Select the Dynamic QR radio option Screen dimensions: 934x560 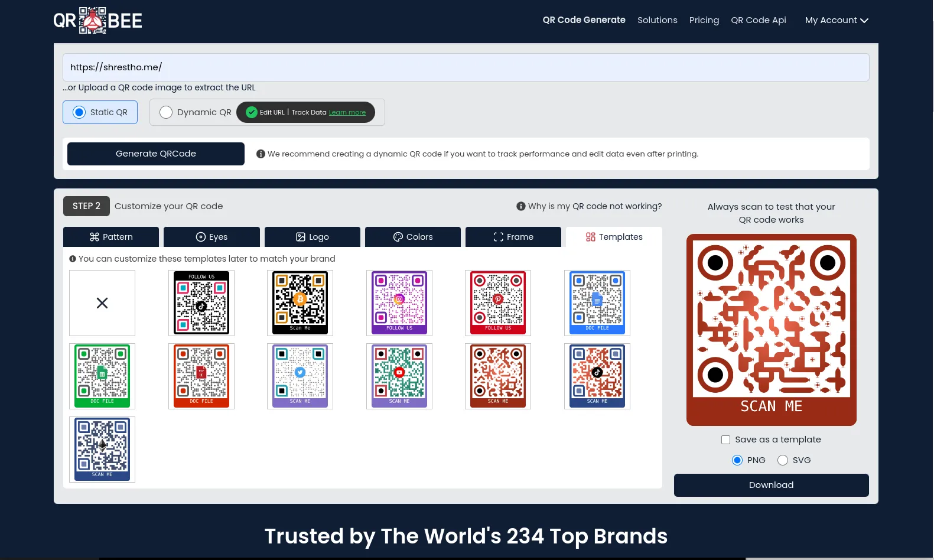point(166,112)
